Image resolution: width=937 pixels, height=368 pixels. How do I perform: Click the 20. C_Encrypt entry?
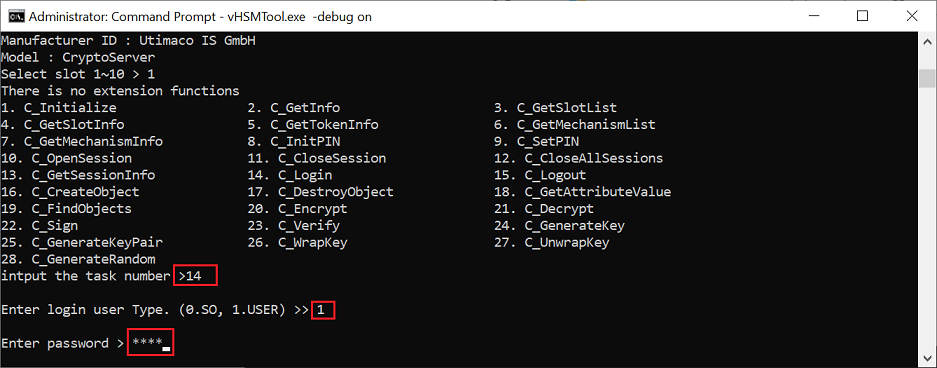tap(298, 208)
